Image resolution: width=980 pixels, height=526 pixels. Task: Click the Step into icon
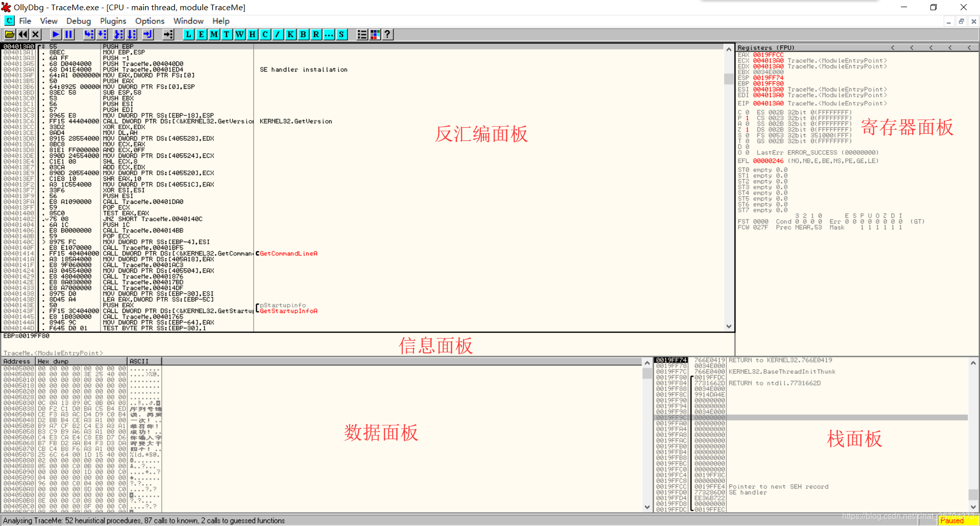(89, 34)
